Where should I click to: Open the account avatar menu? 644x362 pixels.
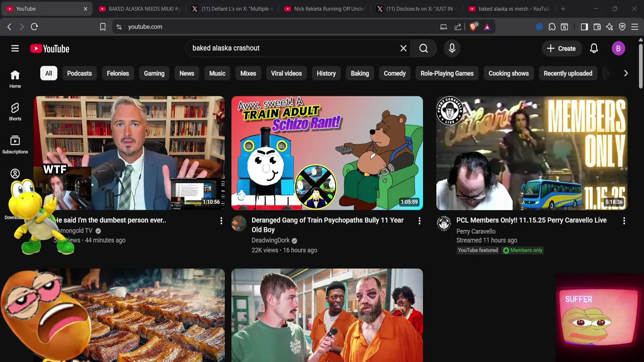618,48
